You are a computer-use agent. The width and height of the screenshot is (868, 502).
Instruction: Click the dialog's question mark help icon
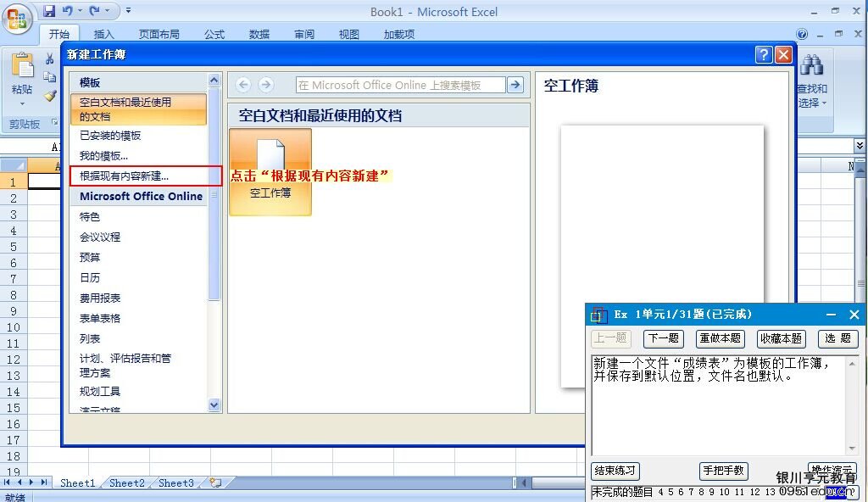764,54
